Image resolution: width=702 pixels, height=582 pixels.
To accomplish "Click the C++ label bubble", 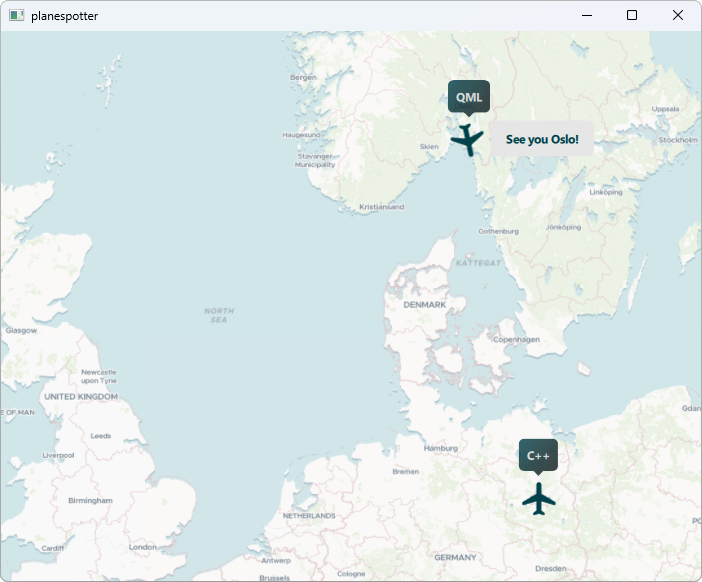I will pos(538,455).
